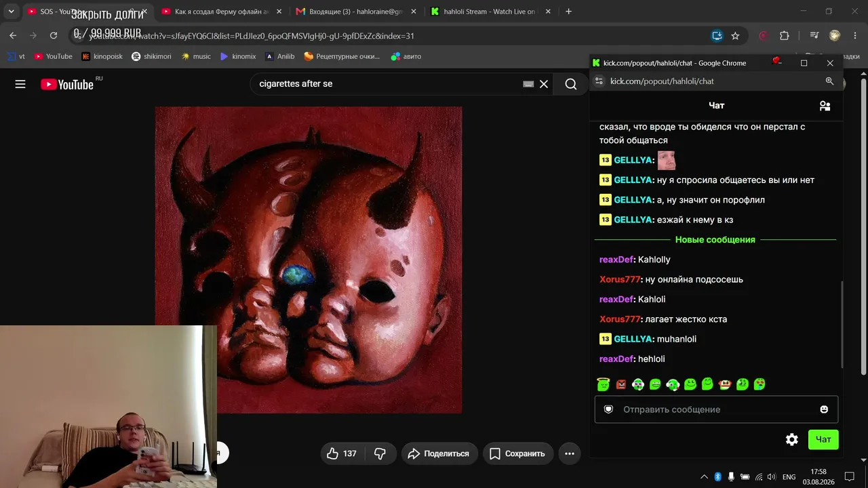Open the video's more actions menu

pos(570,453)
